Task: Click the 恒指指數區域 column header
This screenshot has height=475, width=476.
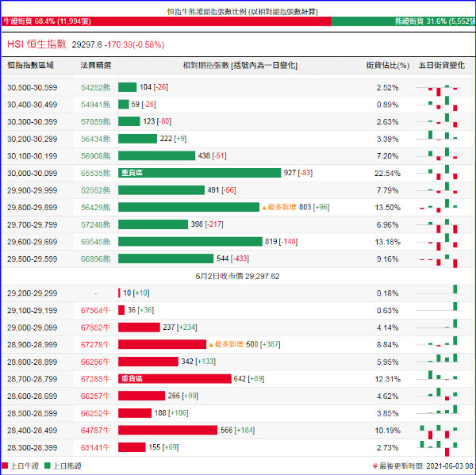Action: [x=30, y=65]
